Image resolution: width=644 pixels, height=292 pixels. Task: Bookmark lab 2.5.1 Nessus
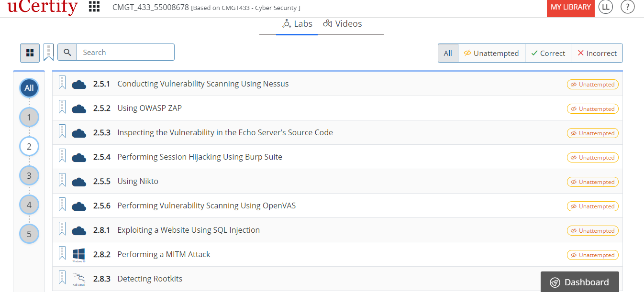(x=62, y=83)
